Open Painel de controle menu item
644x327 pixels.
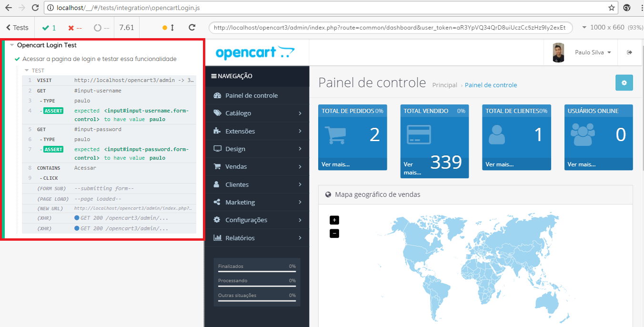257,95
